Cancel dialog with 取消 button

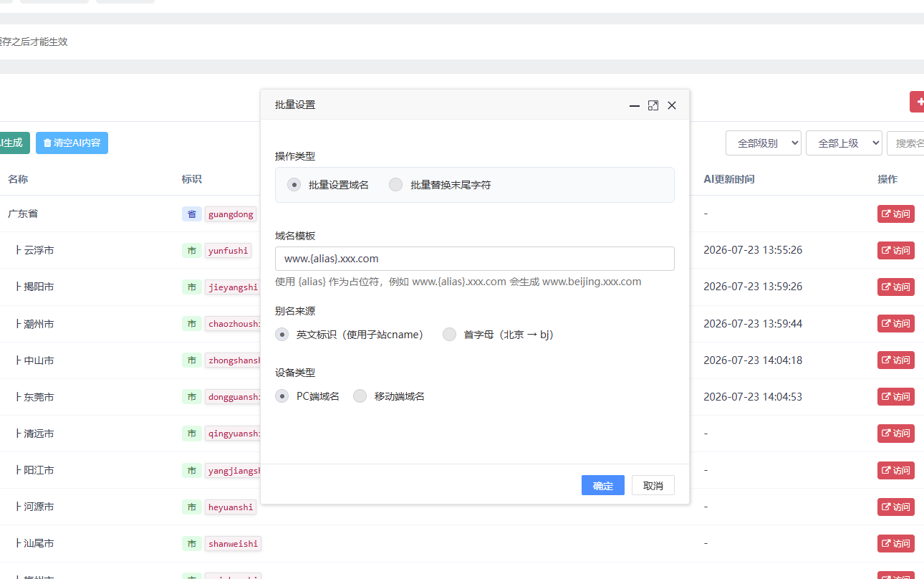(653, 485)
